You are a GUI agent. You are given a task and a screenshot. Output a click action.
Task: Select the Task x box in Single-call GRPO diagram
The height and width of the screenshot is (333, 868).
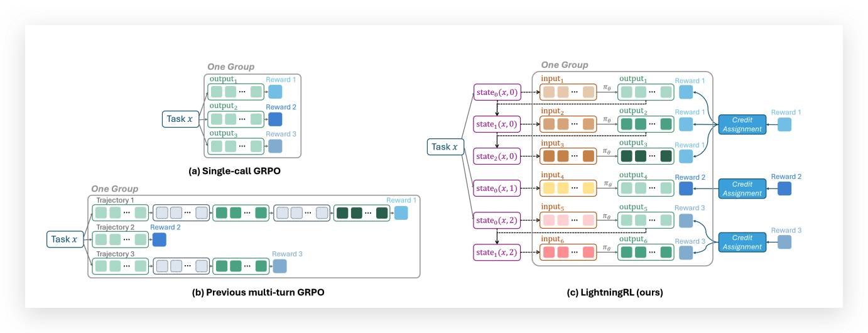180,119
